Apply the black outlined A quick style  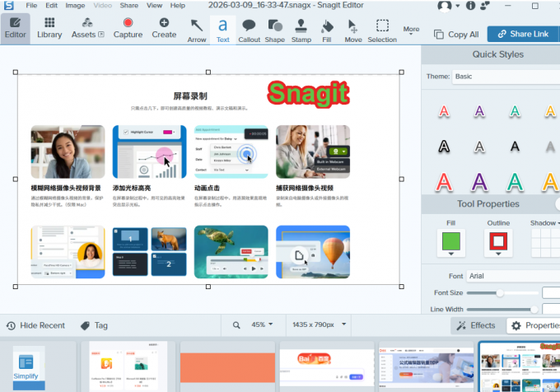coord(444,147)
